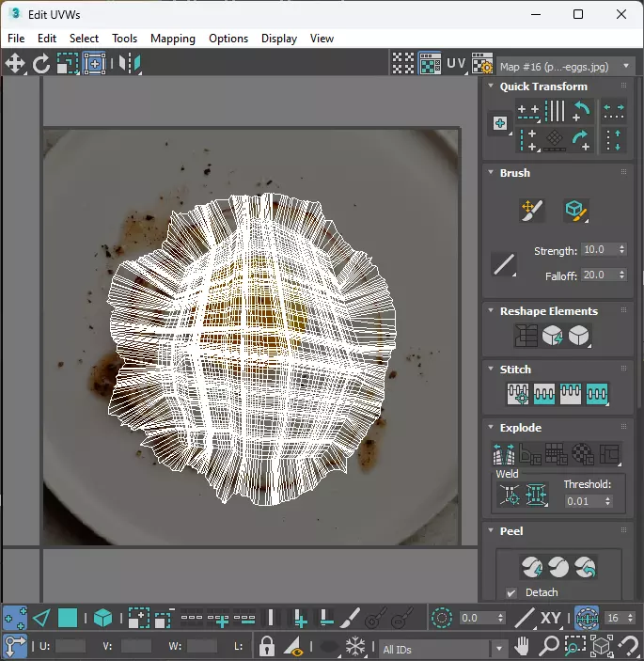644x661 pixels.
Task: Collapse the Explode rollout
Action: tap(491, 427)
